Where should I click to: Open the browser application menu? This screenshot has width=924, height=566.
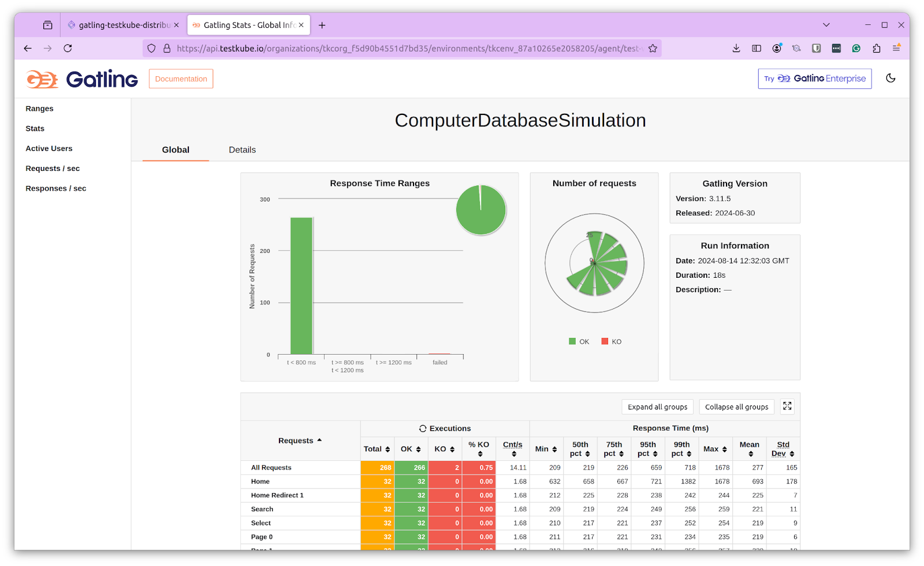(x=896, y=49)
